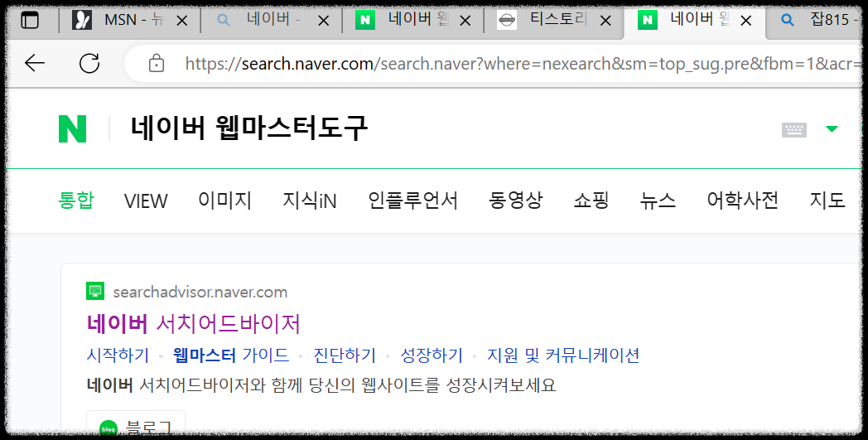Open the browser tab actions menu icon
This screenshot has height=440, width=868.
point(30,21)
